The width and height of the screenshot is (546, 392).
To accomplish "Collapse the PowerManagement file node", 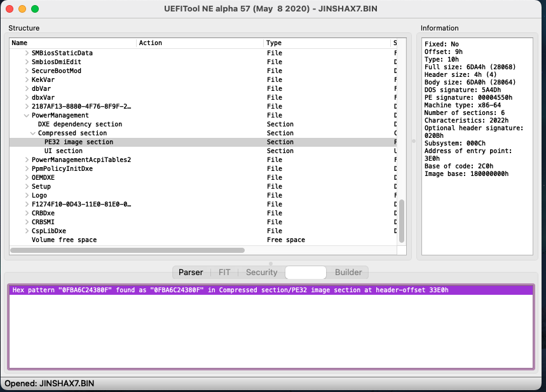I will [x=27, y=115].
